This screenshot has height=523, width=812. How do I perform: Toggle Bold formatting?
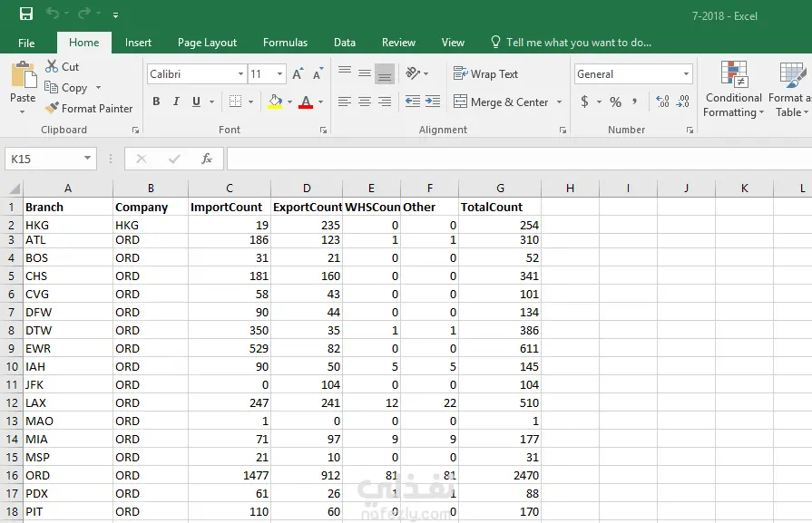pos(156,102)
